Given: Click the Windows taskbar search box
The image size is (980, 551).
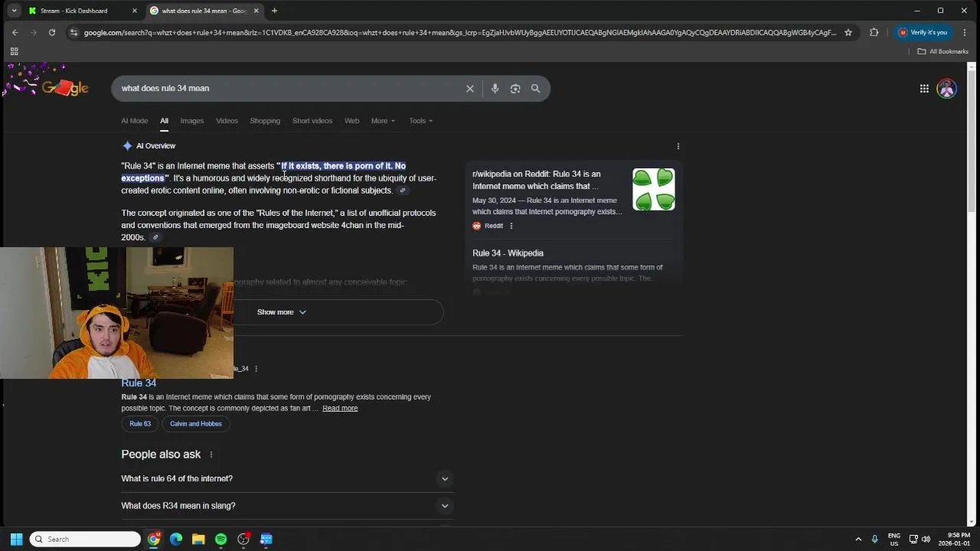Looking at the screenshot, I should pyautogui.click(x=85, y=539).
